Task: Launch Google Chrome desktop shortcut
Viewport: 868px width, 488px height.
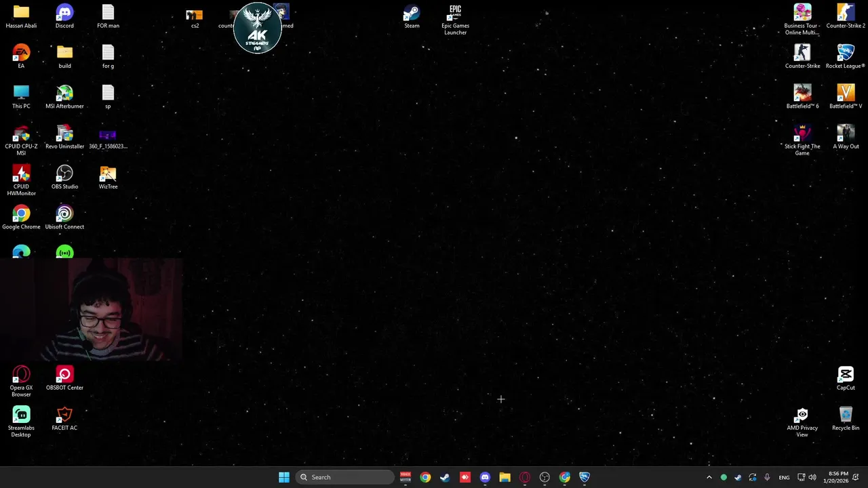Action: (21, 218)
